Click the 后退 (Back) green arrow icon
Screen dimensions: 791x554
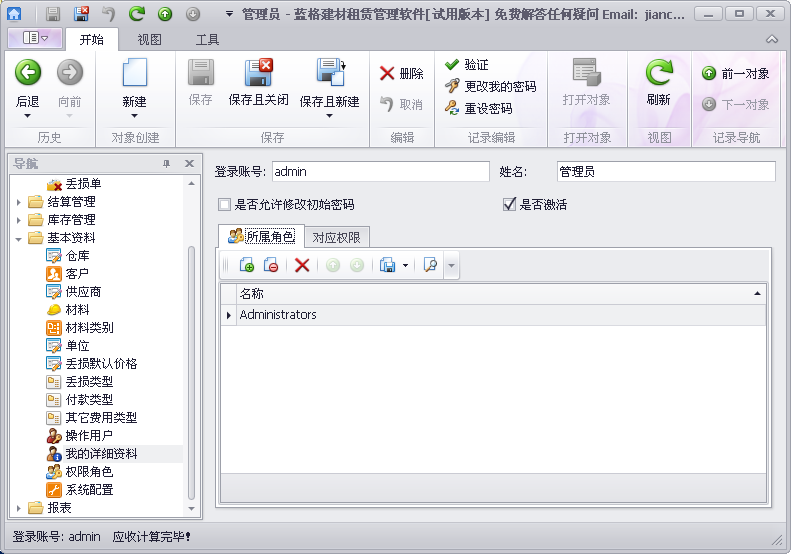(27, 73)
